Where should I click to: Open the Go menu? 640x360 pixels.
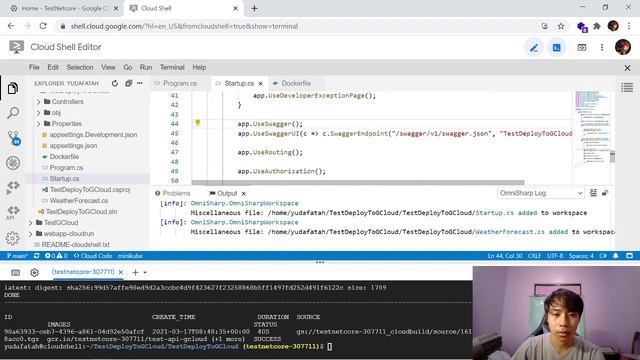coord(128,67)
